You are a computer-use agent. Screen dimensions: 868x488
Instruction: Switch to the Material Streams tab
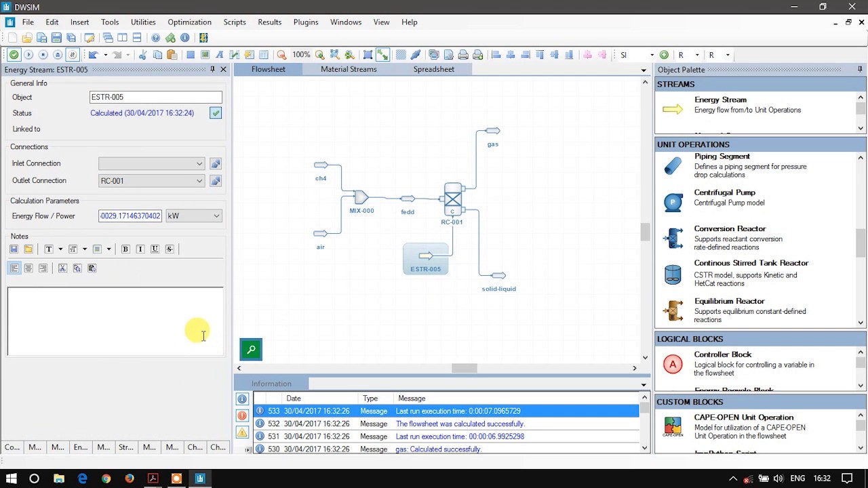349,69
